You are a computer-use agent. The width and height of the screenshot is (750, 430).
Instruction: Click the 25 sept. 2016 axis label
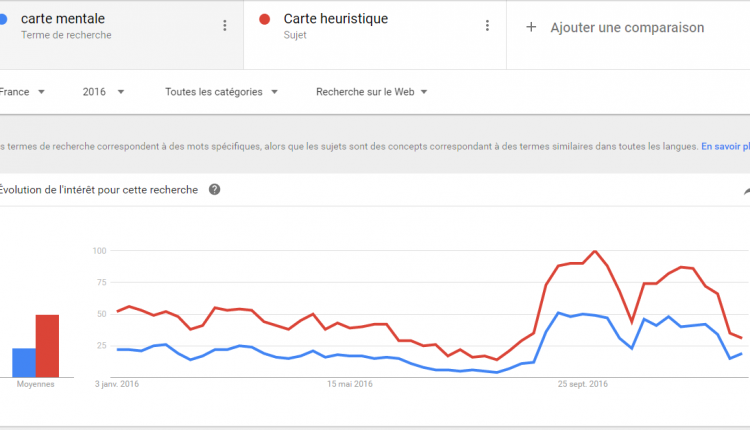point(583,383)
